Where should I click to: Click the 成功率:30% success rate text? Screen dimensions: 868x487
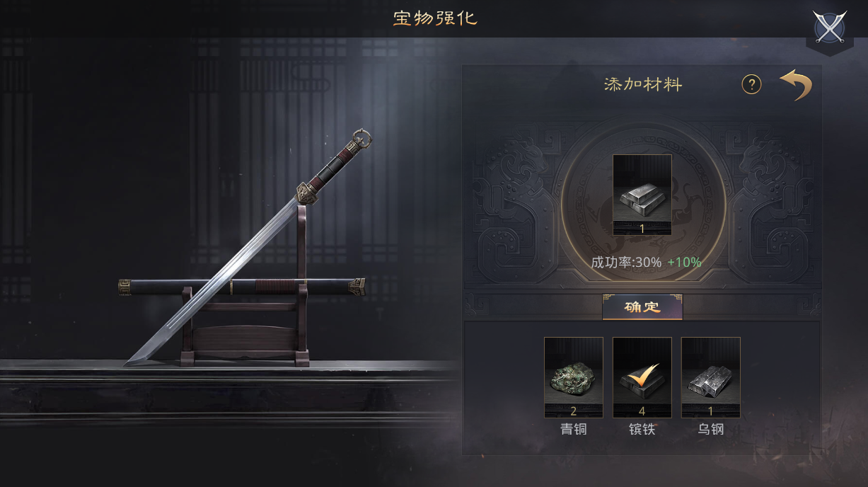click(x=626, y=263)
